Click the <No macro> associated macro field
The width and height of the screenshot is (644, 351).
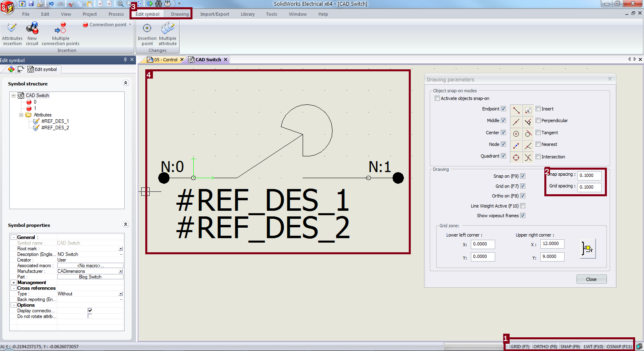[90, 266]
